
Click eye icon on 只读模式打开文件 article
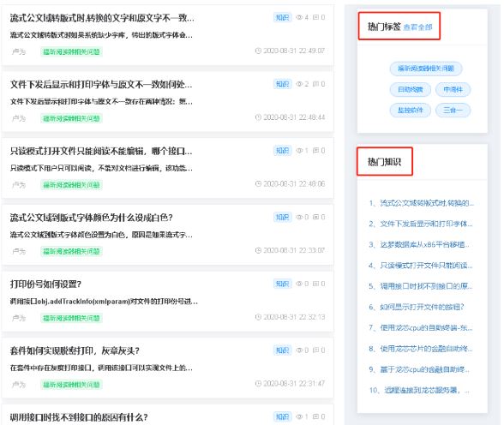tap(299, 150)
